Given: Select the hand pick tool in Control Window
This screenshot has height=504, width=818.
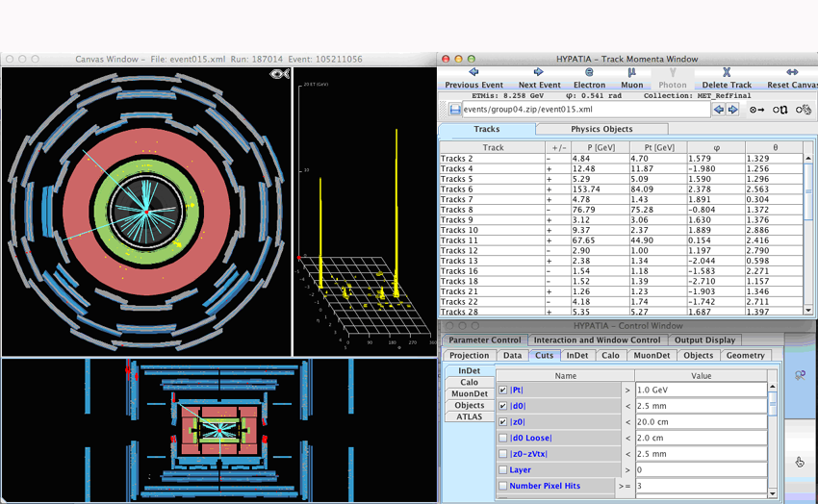Looking at the screenshot, I should [x=800, y=462].
